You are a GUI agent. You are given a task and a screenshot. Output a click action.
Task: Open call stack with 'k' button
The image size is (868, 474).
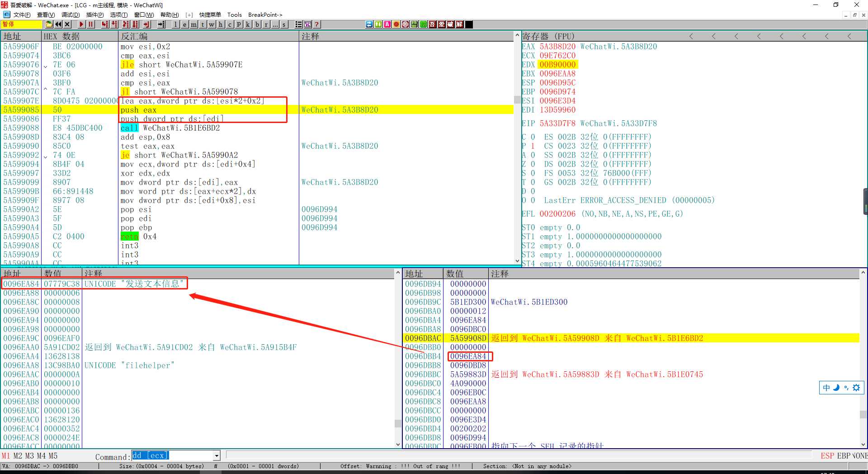(x=248, y=24)
